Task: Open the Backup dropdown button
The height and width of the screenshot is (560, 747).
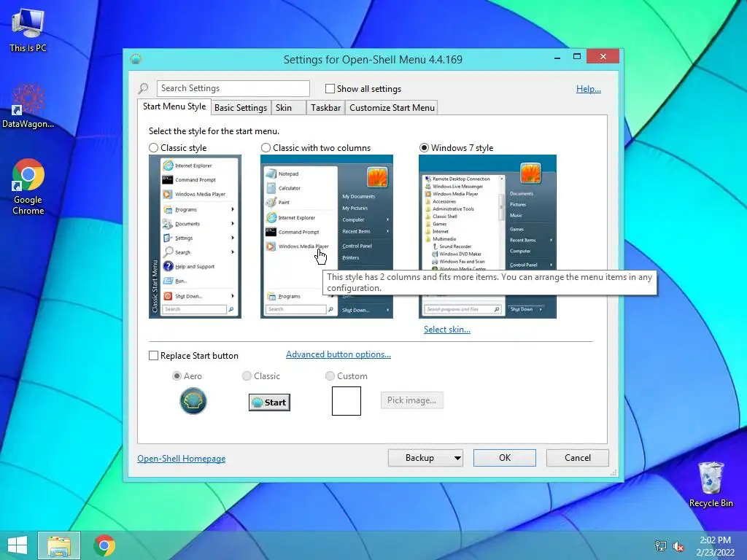Action: point(425,458)
